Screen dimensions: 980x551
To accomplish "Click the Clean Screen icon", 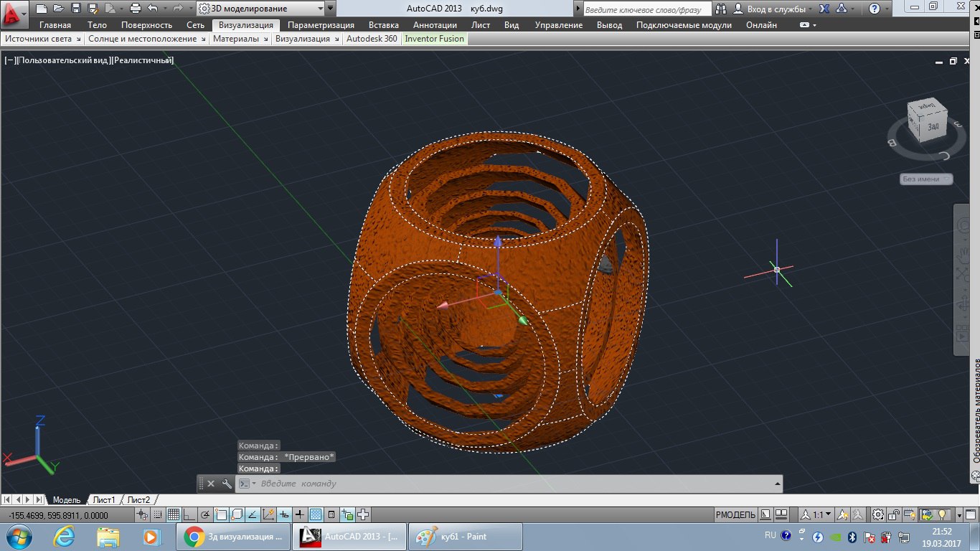I will (971, 514).
